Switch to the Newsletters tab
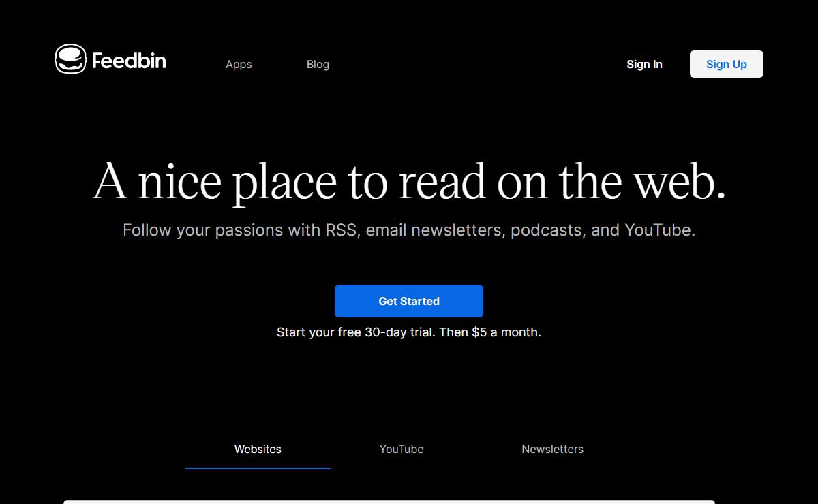 click(x=552, y=449)
